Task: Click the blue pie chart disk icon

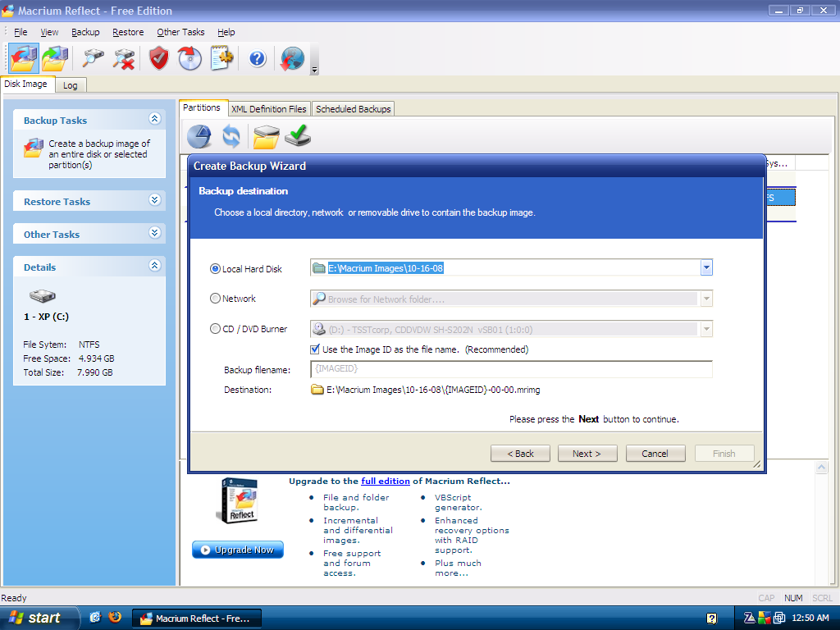Action: (x=199, y=136)
